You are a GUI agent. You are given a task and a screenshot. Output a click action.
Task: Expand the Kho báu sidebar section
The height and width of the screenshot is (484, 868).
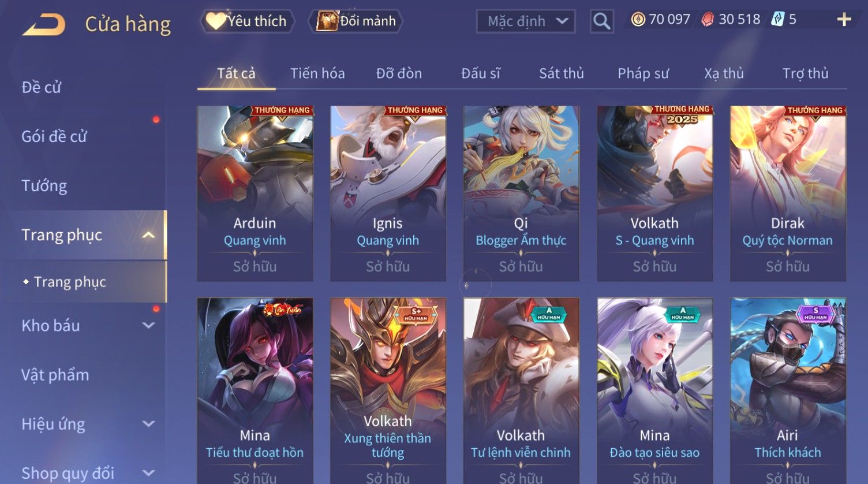148,326
